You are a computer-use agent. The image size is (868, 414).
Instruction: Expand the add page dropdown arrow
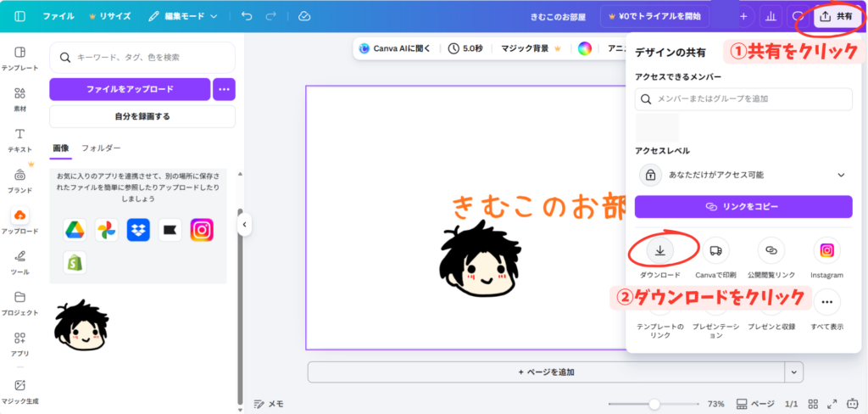point(794,372)
